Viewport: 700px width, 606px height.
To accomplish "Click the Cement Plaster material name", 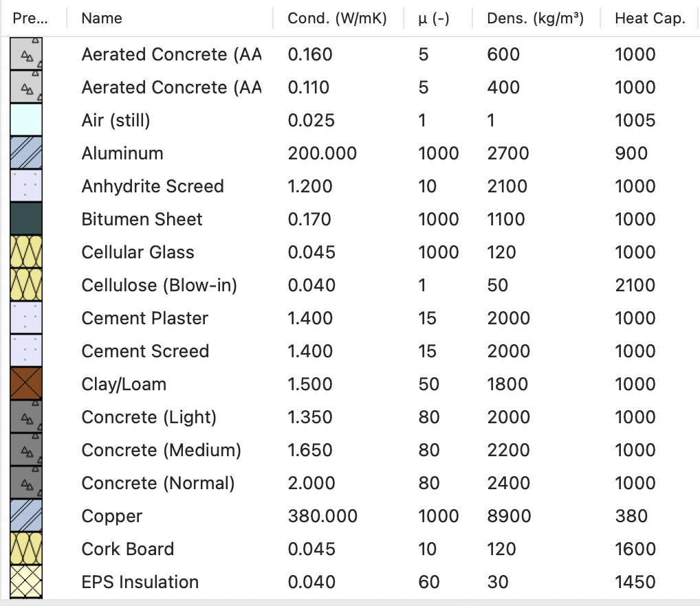I will (x=144, y=318).
